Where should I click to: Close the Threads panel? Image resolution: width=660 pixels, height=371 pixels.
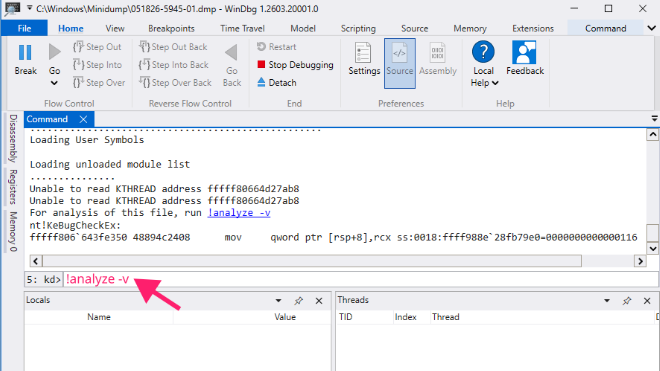[x=647, y=301]
